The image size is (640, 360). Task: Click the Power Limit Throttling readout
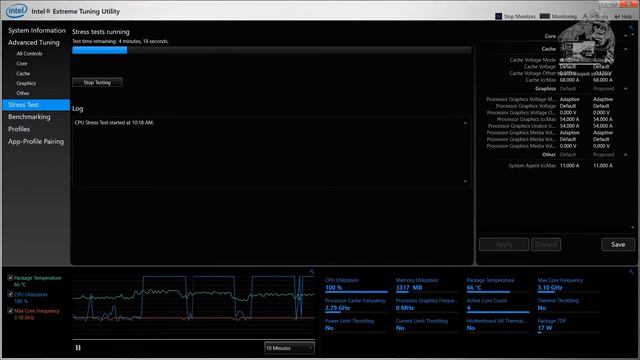(356, 325)
